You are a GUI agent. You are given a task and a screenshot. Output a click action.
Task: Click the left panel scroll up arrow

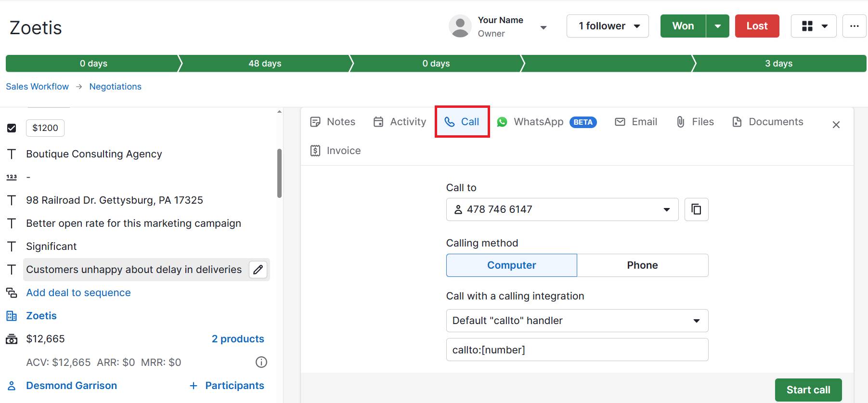coord(279,112)
